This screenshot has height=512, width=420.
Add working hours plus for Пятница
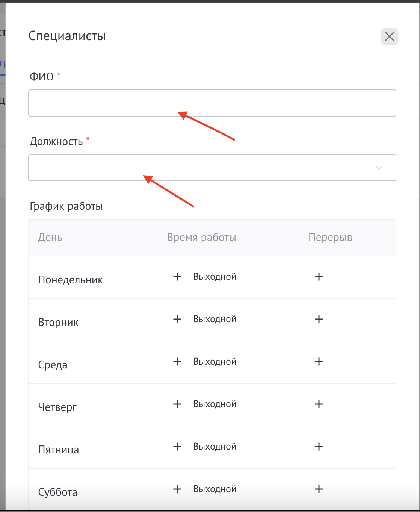177,447
